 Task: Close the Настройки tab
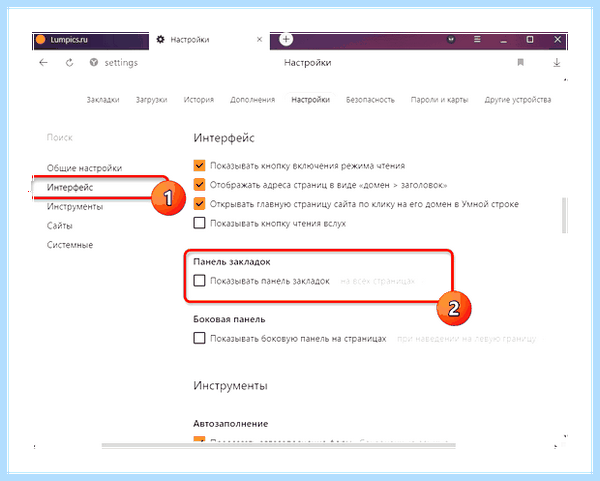click(x=259, y=39)
